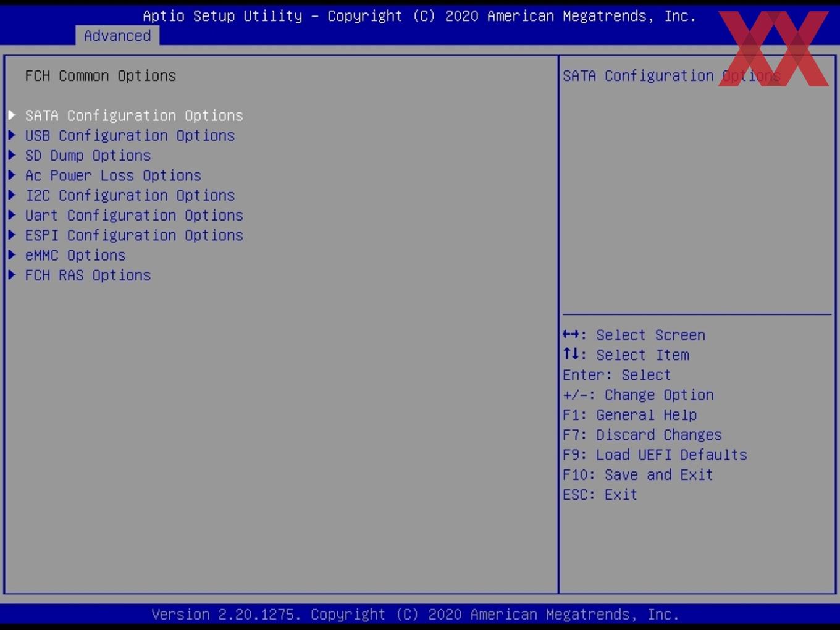The width and height of the screenshot is (840, 630).
Task: Open SATA Configuration Options submenu
Action: tap(134, 115)
